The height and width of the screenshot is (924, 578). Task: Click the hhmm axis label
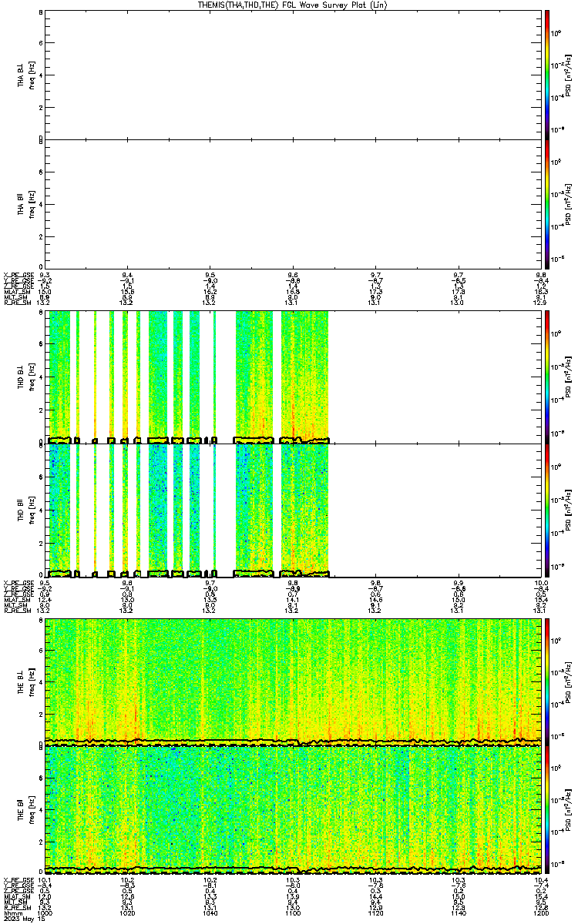pyautogui.click(x=11, y=913)
